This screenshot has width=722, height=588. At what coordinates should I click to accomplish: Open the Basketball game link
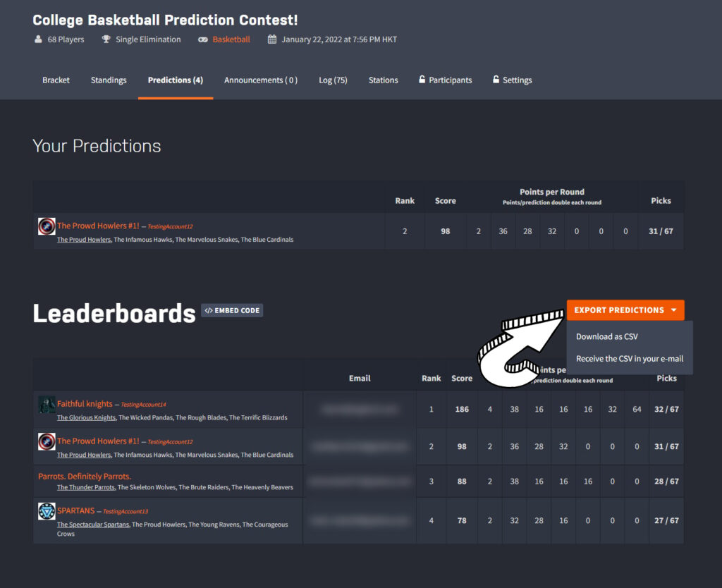point(231,39)
